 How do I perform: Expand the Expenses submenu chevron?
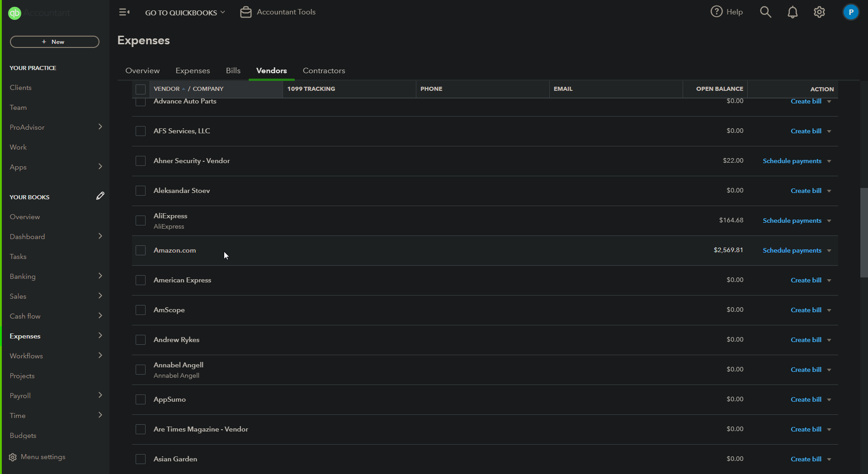(x=100, y=335)
